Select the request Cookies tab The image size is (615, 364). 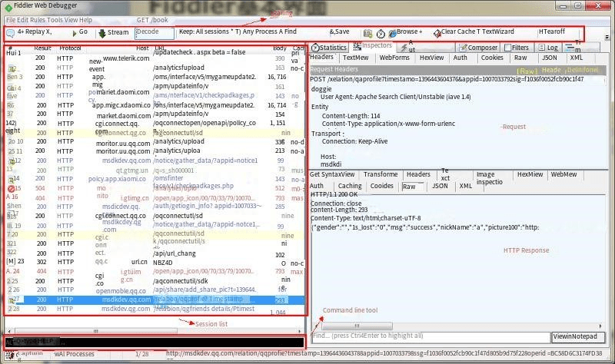click(x=492, y=58)
